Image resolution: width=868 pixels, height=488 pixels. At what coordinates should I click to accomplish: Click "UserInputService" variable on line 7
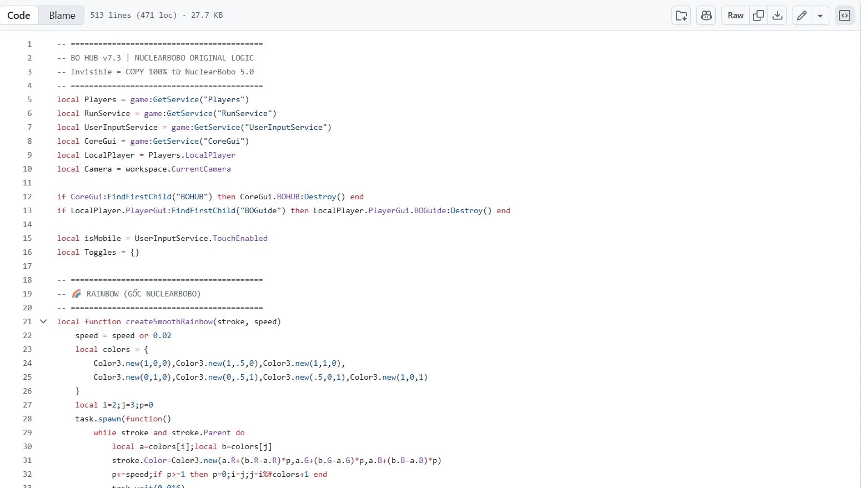121,127
